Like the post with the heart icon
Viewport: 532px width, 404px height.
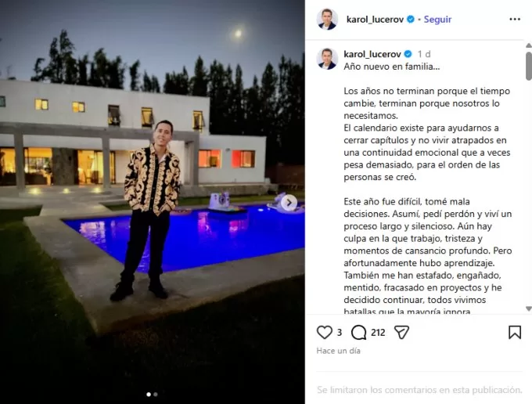click(x=325, y=333)
